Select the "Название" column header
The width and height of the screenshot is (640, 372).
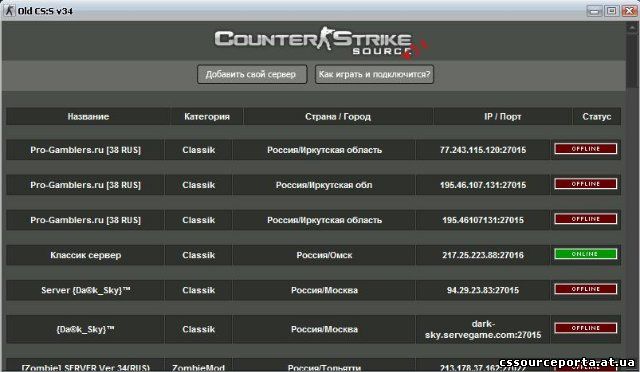(x=88, y=116)
